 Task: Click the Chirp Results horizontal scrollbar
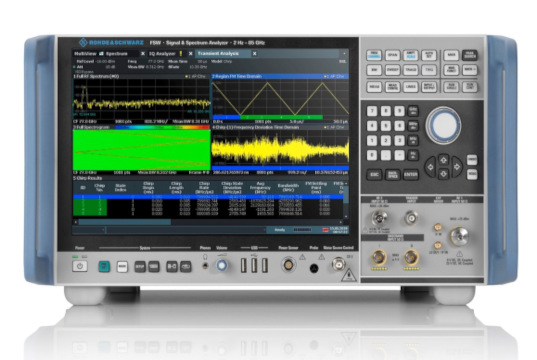click(125, 222)
